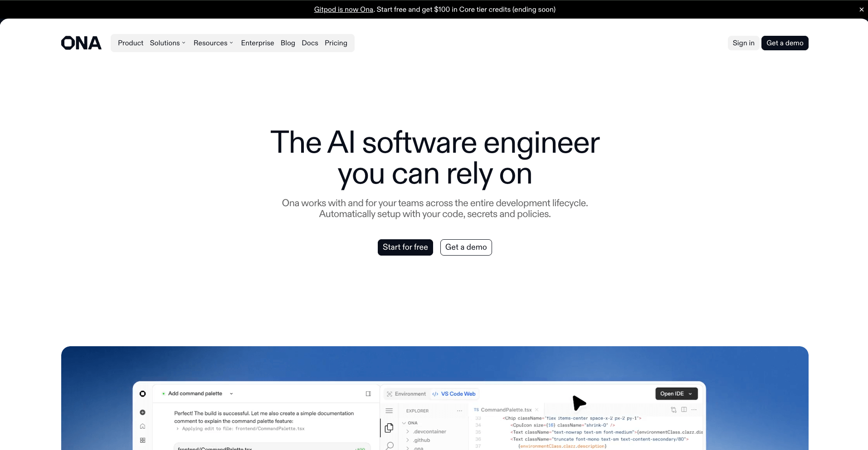Open the Explorer more-actions ellipsis
868x450 pixels.
459,411
